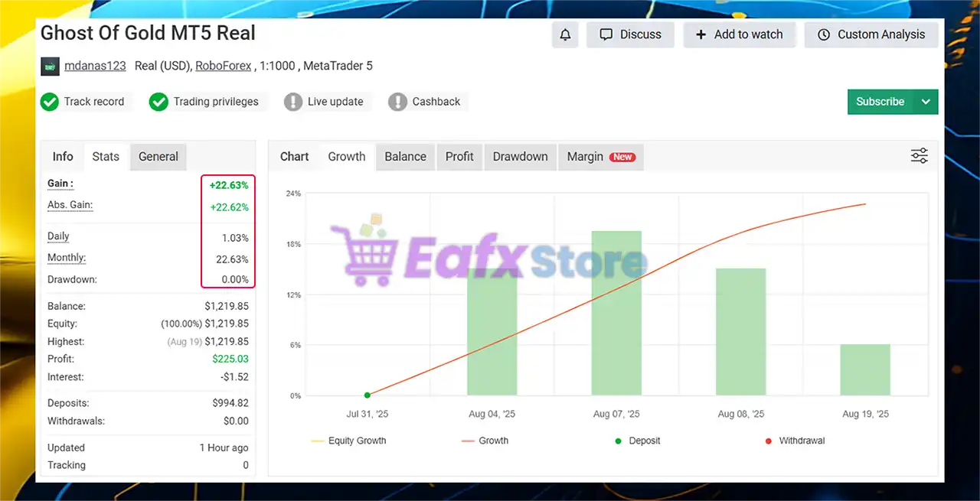Open the chart settings sliders icon
The width and height of the screenshot is (980, 501).
919,156
